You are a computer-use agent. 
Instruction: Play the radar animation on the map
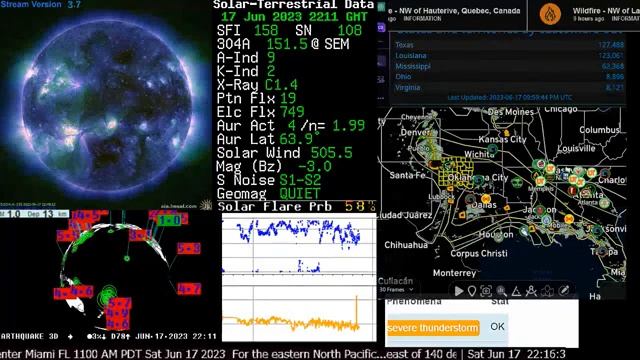tap(459, 291)
